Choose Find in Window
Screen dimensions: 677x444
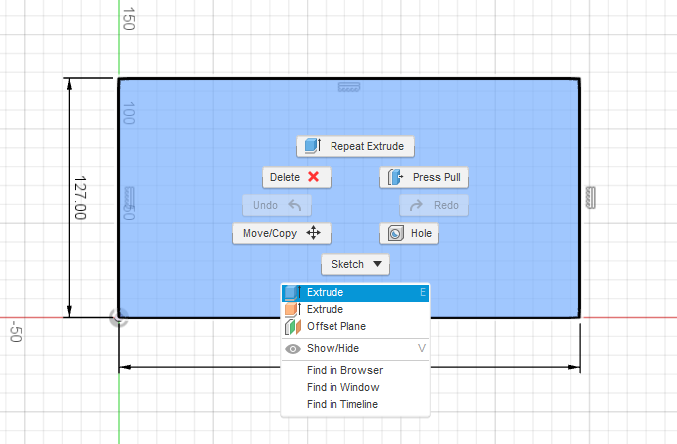coord(343,387)
